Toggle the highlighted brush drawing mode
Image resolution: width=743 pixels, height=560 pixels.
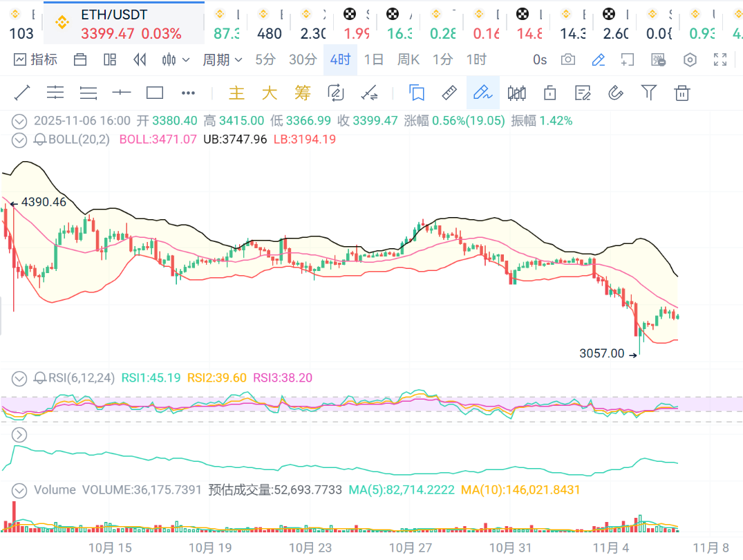(482, 93)
